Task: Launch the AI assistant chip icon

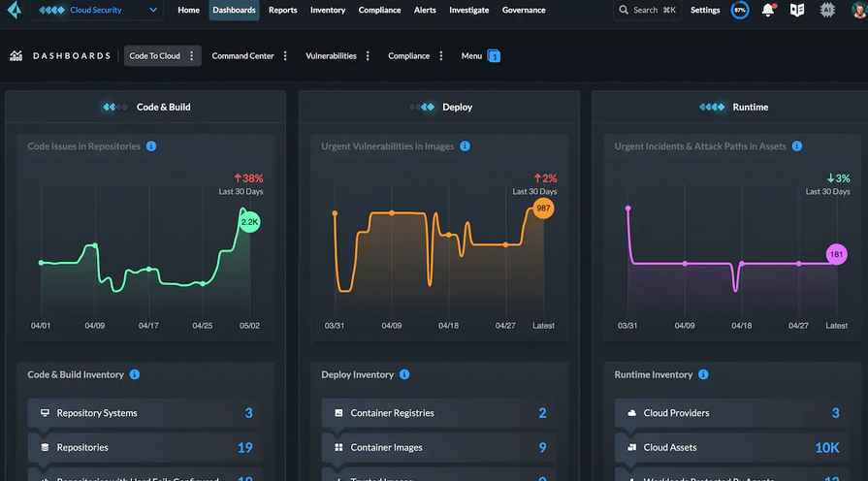Action: coord(827,10)
